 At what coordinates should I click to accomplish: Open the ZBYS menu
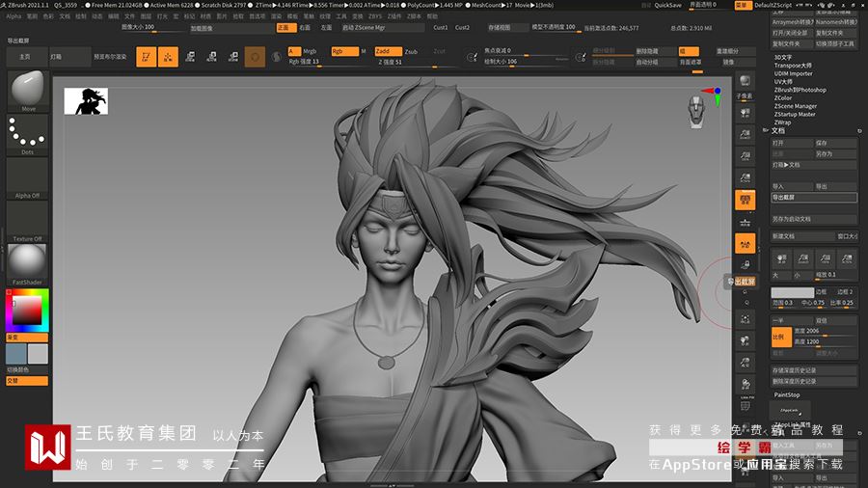point(375,16)
